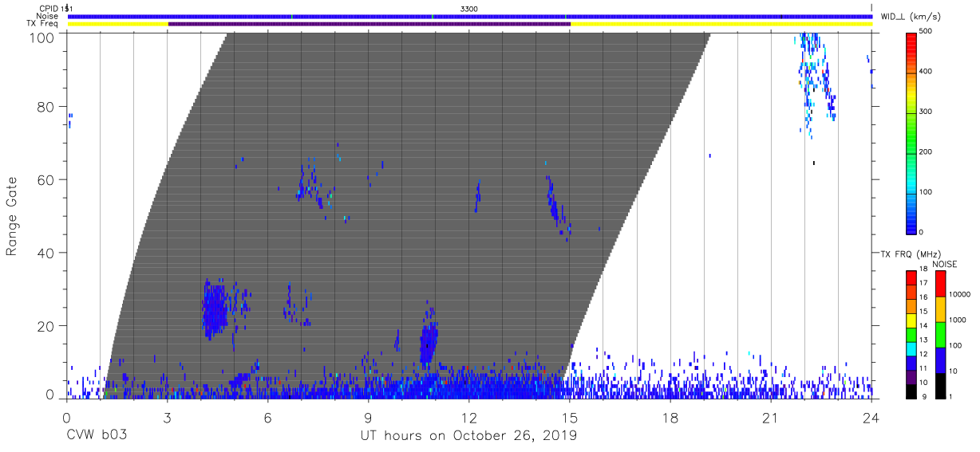Pick the blue 10-100 NOISE legend swatch

coord(939,360)
